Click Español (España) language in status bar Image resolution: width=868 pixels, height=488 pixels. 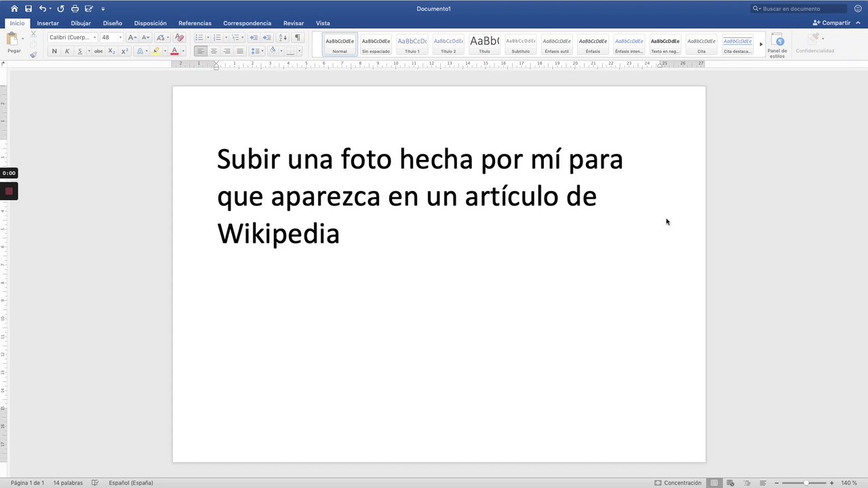(x=131, y=483)
